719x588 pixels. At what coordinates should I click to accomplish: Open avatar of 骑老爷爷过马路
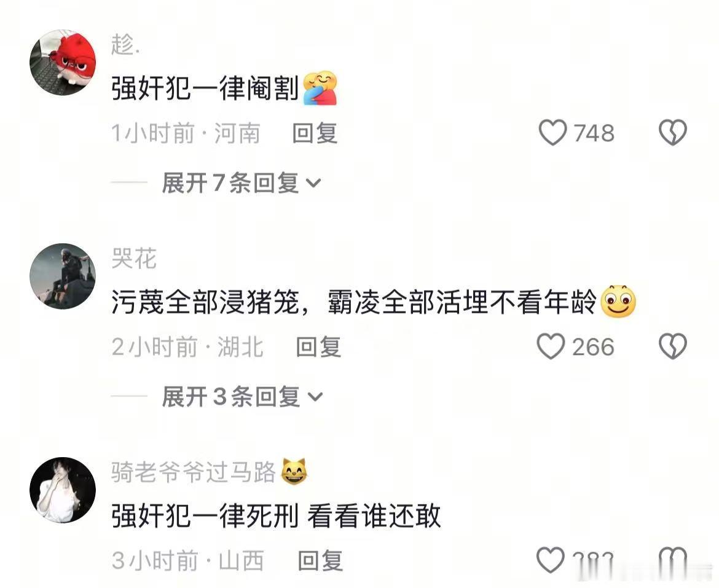(x=63, y=490)
